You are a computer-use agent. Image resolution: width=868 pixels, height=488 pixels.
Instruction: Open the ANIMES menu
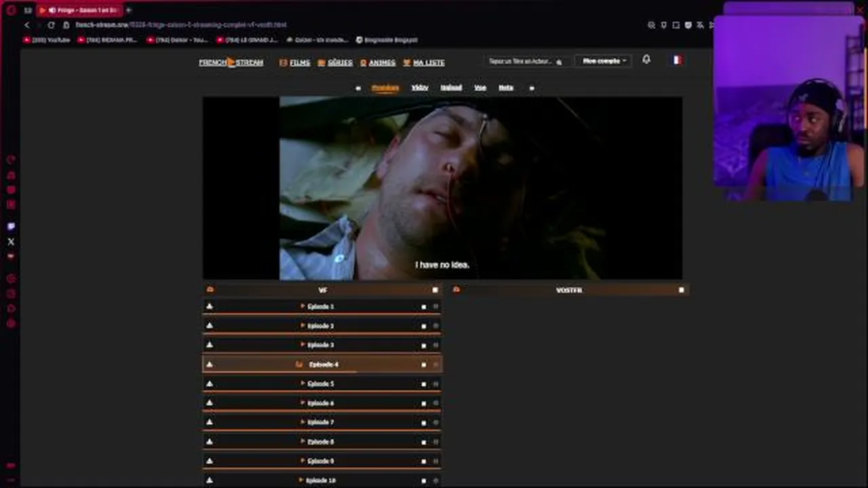coord(378,62)
